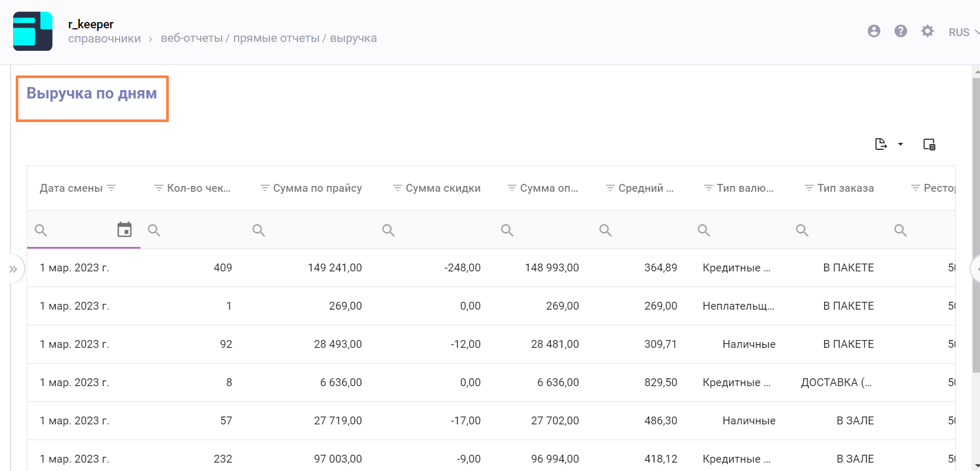
Task: Open the user account profile icon
Action: (874, 31)
